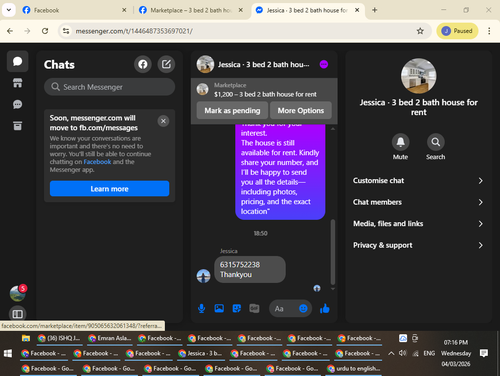The image size is (500, 376).
Task: Search in conversation with magnifier icon
Action: point(435,142)
